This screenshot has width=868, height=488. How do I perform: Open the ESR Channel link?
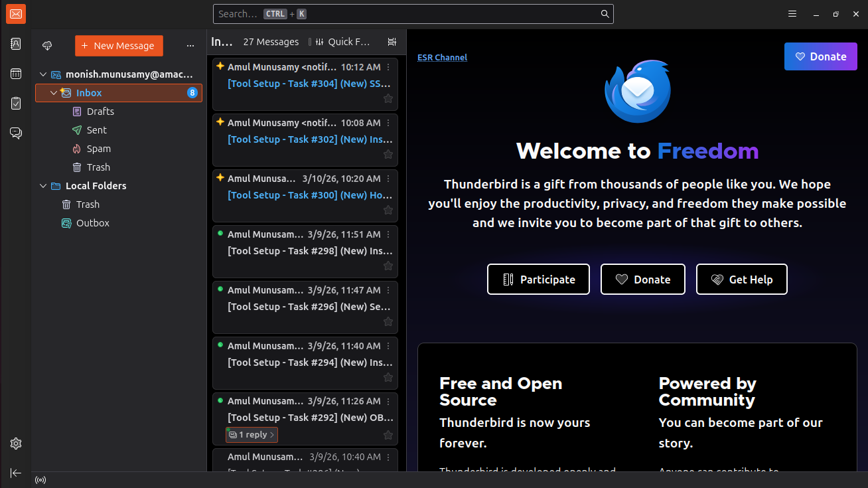(x=442, y=58)
